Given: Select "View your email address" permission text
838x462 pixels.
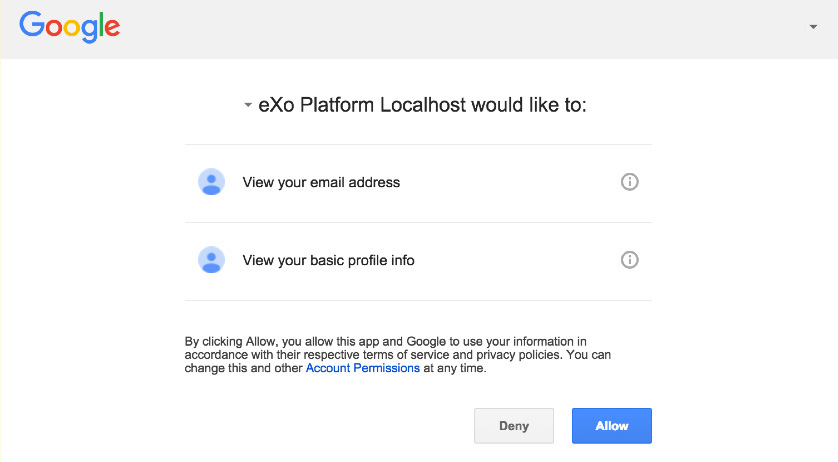Looking at the screenshot, I should (321, 182).
